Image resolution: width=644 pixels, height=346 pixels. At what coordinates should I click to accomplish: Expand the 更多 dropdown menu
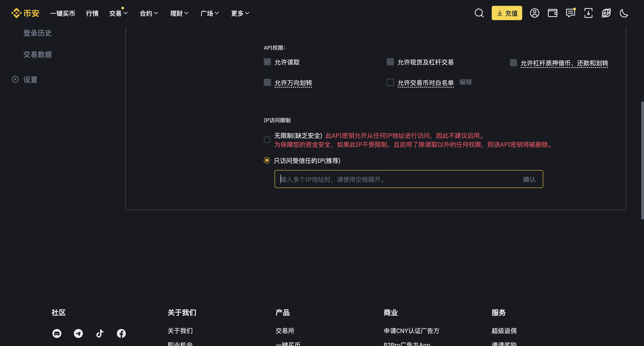[x=240, y=14]
